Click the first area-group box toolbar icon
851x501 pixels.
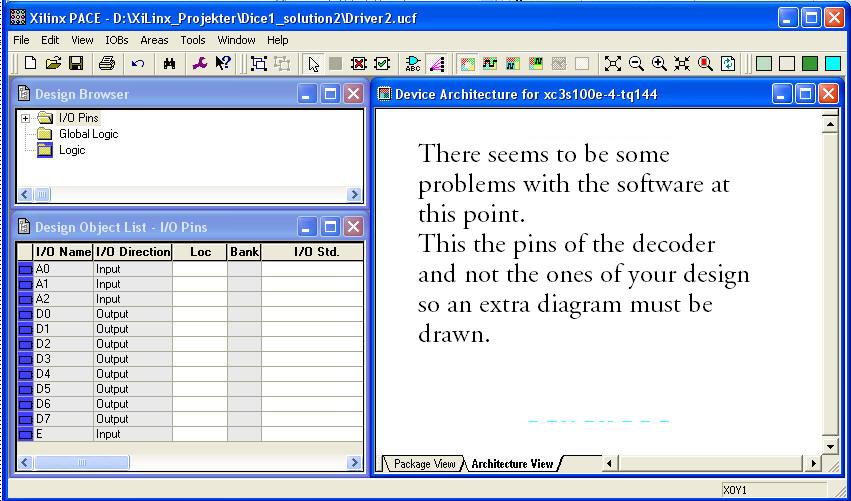pyautogui.click(x=259, y=64)
